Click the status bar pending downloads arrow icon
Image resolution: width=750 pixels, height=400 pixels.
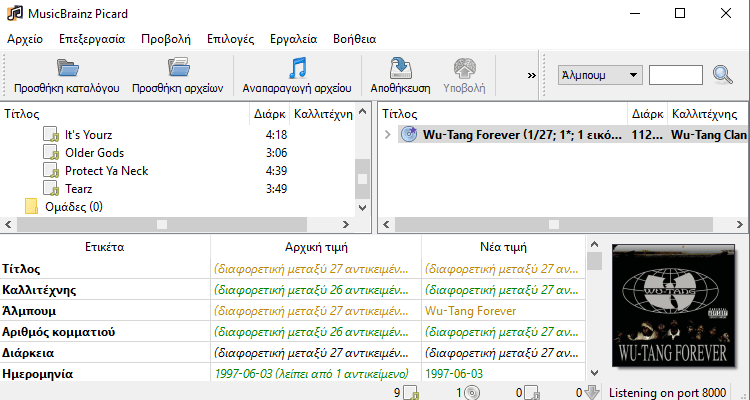click(x=592, y=393)
